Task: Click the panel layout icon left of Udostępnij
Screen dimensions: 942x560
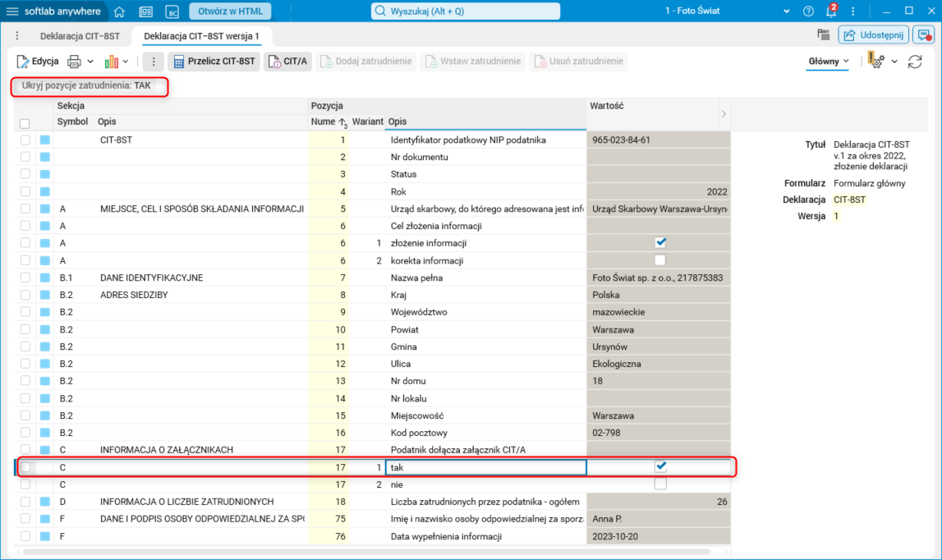Action: (x=824, y=34)
